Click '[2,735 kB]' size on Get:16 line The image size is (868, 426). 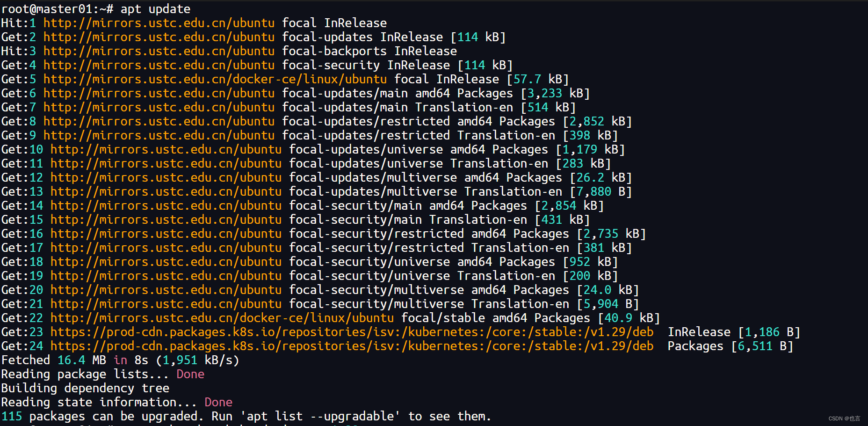611,234
